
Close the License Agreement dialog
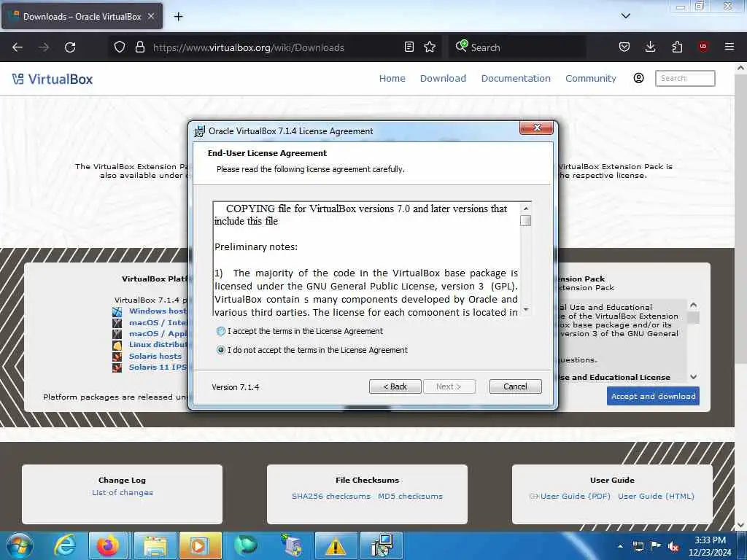536,128
